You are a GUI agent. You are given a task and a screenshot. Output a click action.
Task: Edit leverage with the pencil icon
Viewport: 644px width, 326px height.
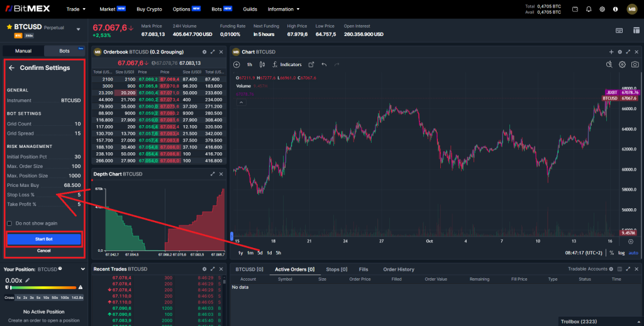(27, 281)
